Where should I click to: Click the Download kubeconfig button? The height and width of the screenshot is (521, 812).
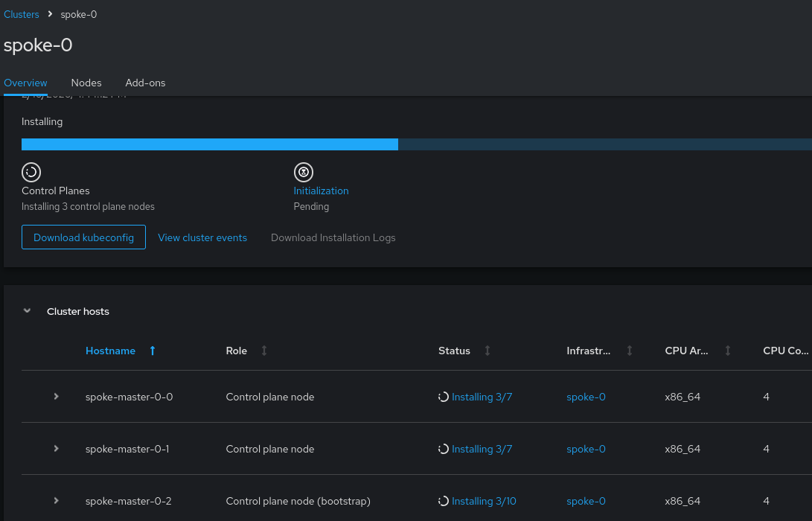pyautogui.click(x=83, y=237)
